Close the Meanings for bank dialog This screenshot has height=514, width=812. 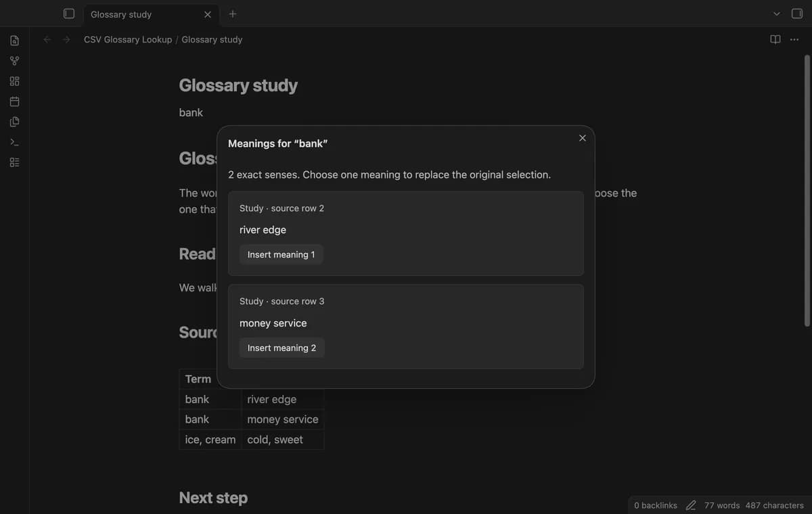tap(583, 138)
